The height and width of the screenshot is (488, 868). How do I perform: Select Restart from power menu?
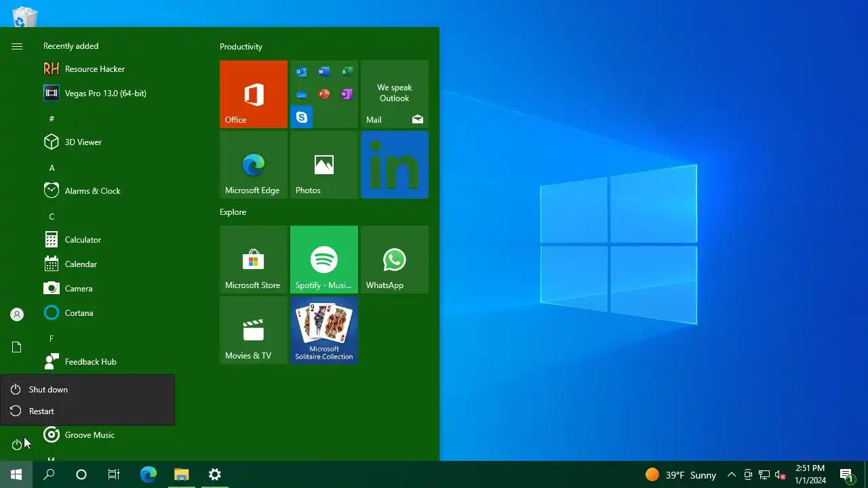click(x=87, y=411)
